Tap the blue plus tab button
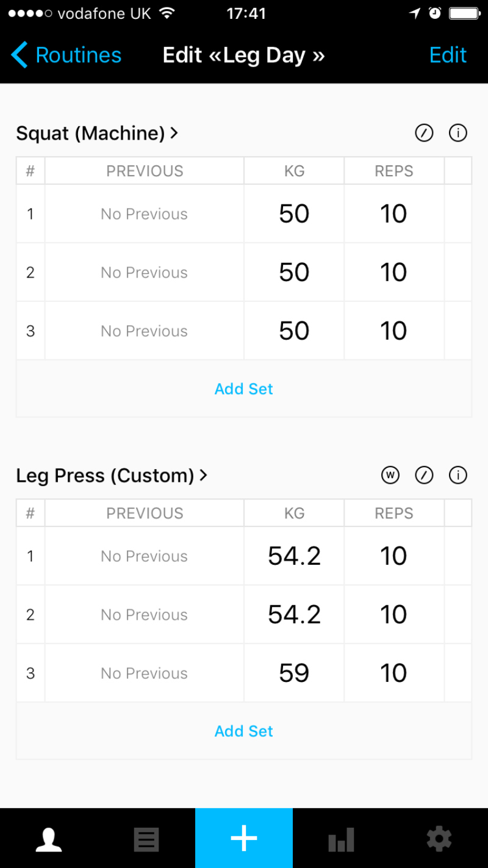 click(244, 839)
